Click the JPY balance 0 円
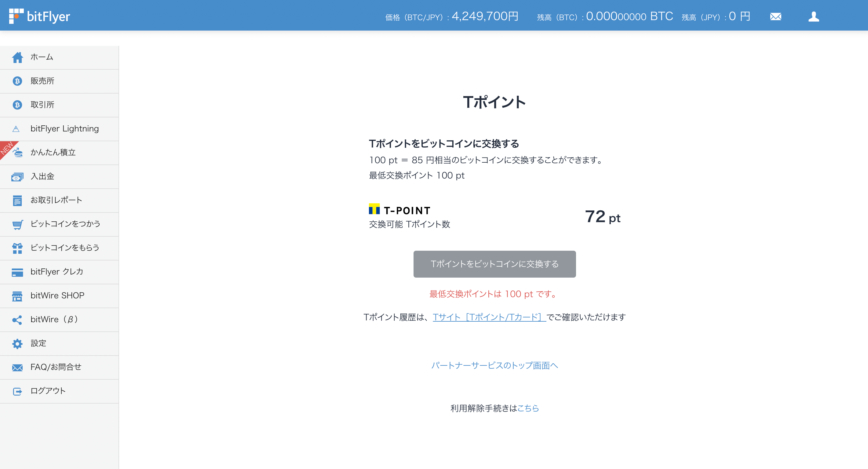 click(739, 16)
